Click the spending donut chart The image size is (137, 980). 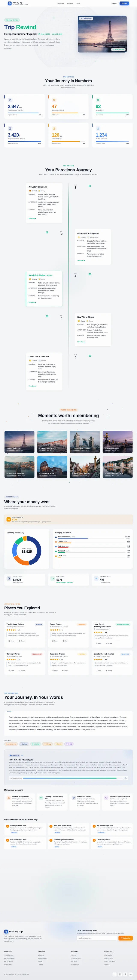[27, 550]
